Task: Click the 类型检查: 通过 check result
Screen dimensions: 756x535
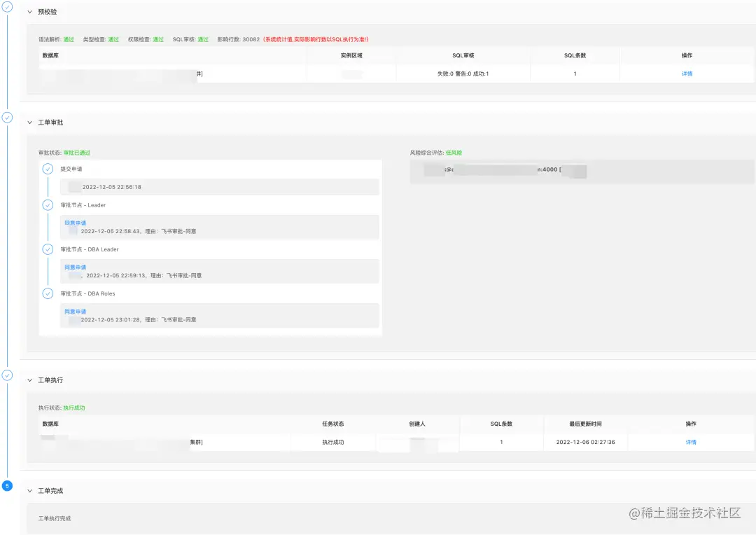Action: click(x=101, y=39)
